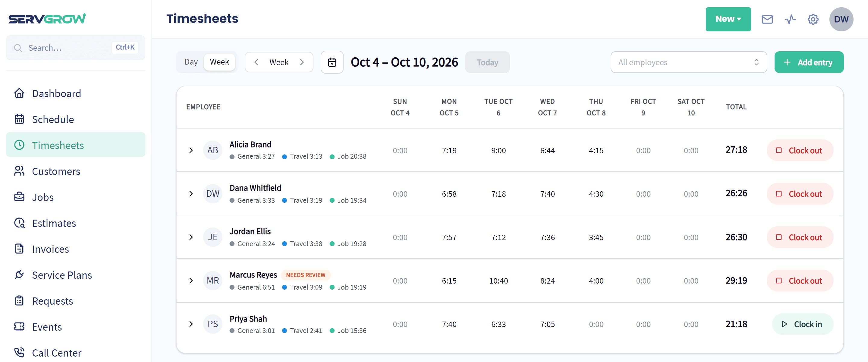
Task: Open the New dropdown button
Action: [x=728, y=19]
